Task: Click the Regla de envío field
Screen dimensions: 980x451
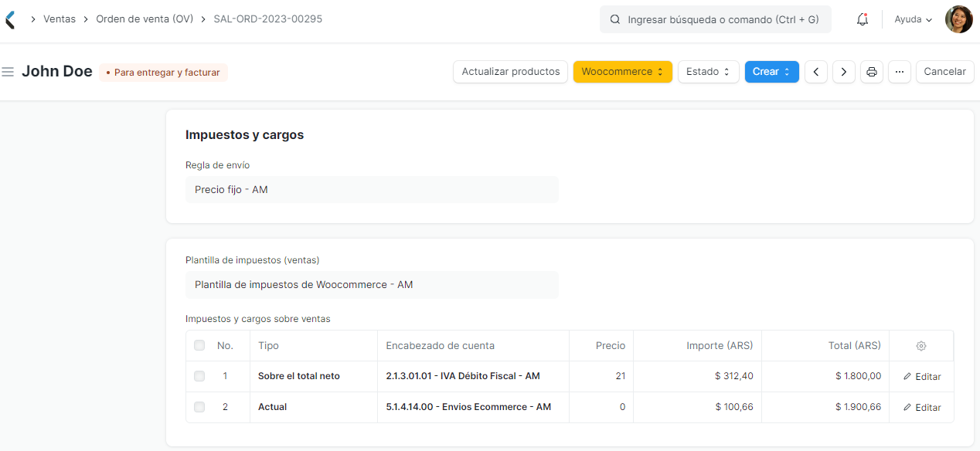Action: 372,189
